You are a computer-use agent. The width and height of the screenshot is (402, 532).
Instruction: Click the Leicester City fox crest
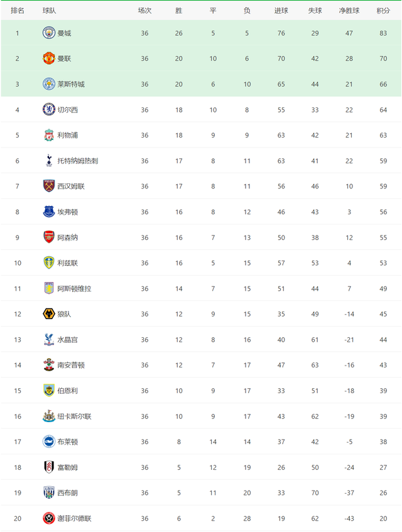(49, 84)
